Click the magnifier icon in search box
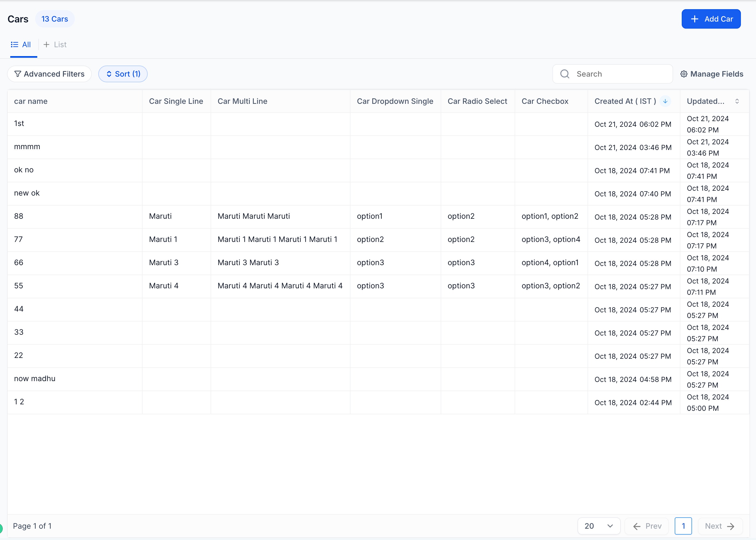The width and height of the screenshot is (756, 540). (x=565, y=74)
